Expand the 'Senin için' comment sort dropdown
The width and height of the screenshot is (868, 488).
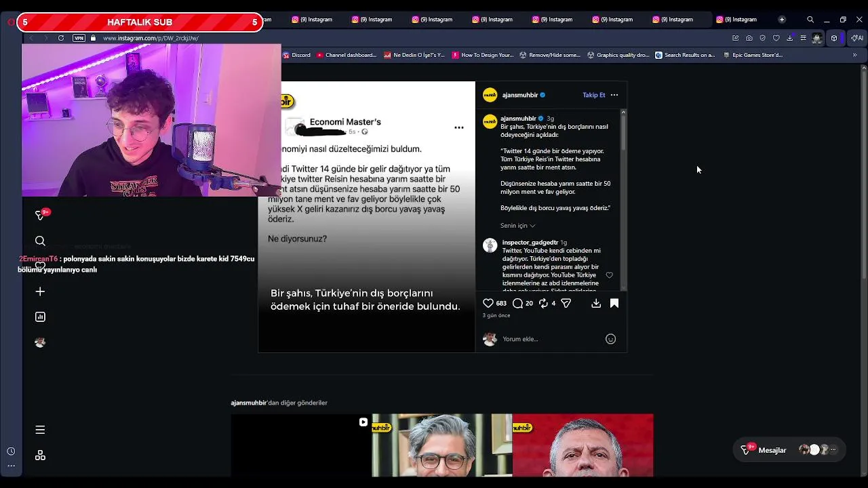click(x=518, y=226)
